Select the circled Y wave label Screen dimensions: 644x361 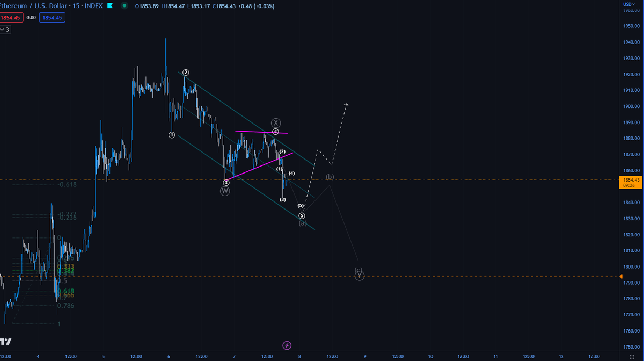[x=360, y=276]
